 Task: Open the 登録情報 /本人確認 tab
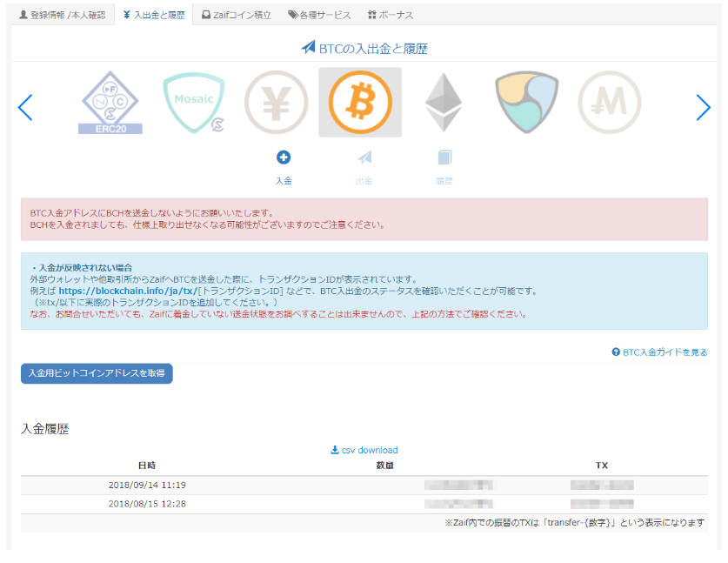click(x=63, y=15)
